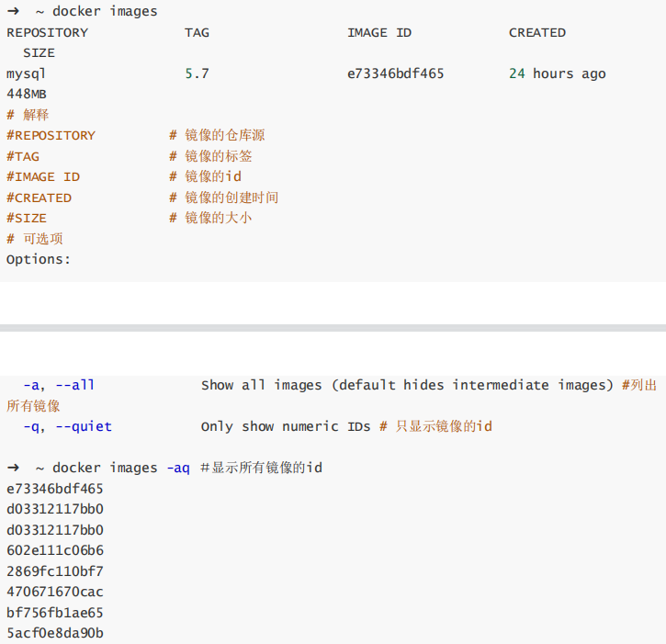666x644 pixels.
Task: Click the '# 可选项' comment
Action: point(35,239)
